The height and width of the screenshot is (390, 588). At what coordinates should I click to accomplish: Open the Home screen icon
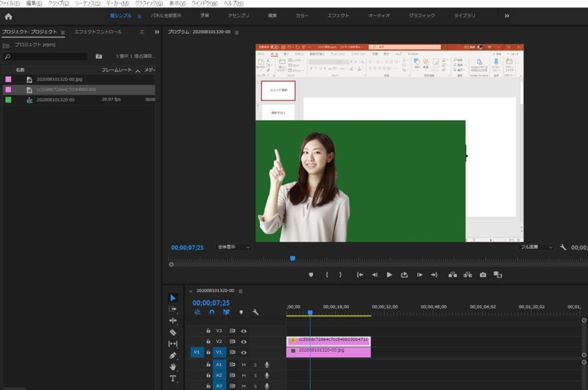[x=9, y=17]
